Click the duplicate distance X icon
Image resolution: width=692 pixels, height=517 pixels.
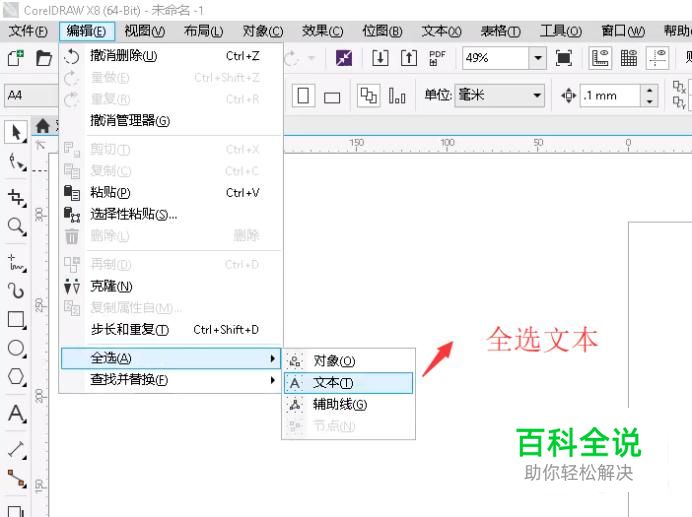coord(679,87)
